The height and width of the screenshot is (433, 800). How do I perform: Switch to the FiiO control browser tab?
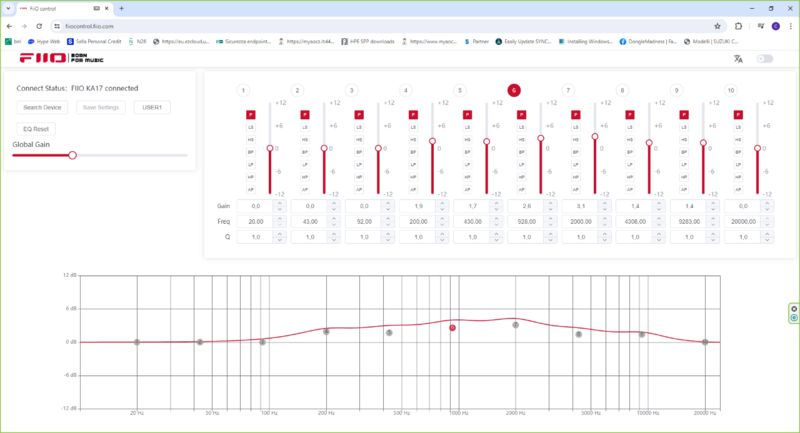pos(60,8)
